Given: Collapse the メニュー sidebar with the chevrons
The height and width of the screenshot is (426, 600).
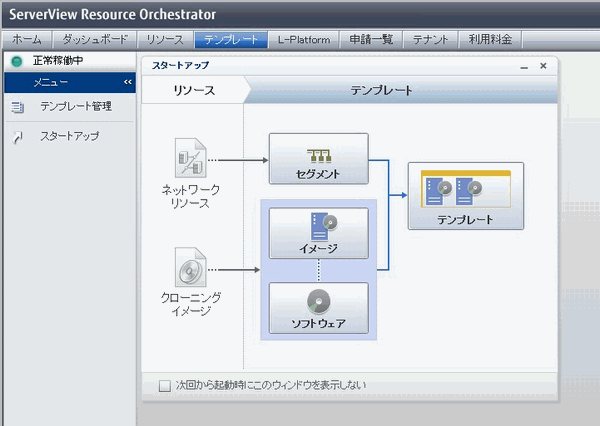Looking at the screenshot, I should tap(128, 82).
